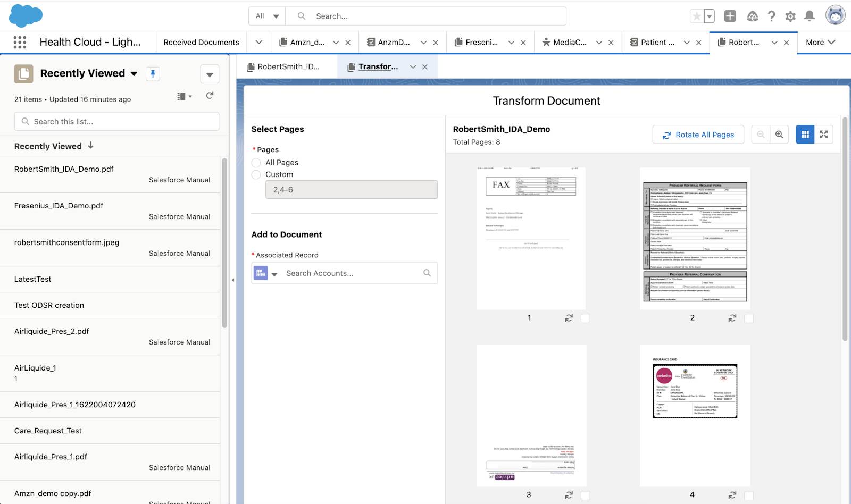Open the More tabs menu
This screenshot has height=504, width=851.
pos(821,43)
